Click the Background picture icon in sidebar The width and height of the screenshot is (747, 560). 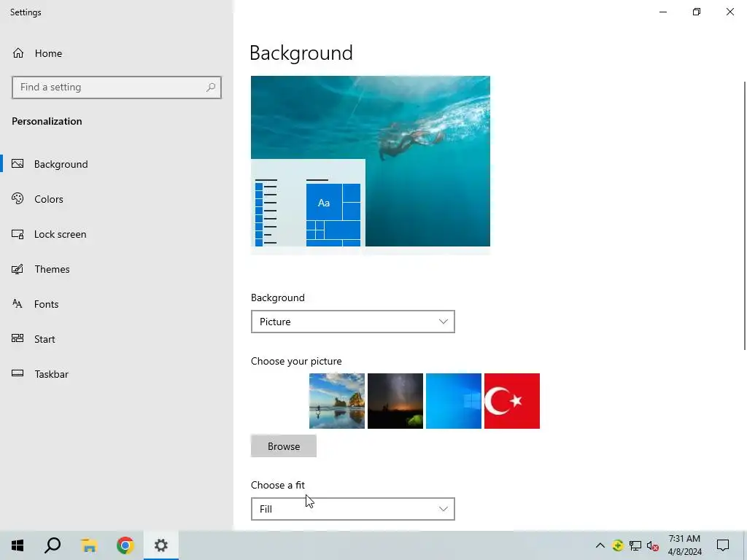point(18,164)
